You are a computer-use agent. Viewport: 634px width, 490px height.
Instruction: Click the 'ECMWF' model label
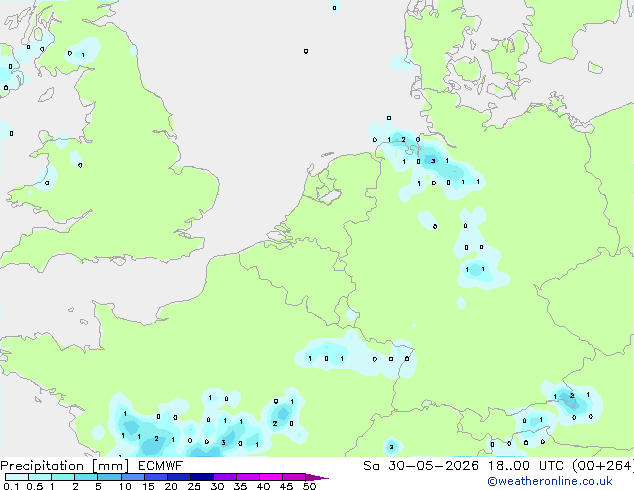click(x=160, y=466)
